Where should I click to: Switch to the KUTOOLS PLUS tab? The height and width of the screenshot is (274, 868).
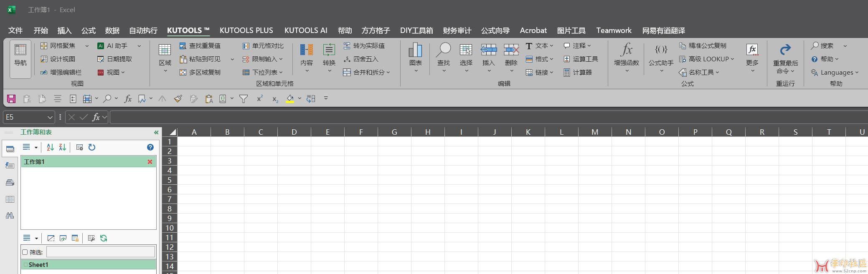point(246,30)
